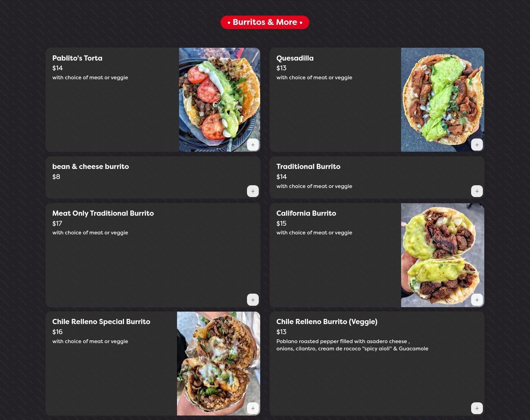Add Pablito's Torta with the plus icon
Image resolution: width=530 pixels, height=420 pixels.
point(253,145)
